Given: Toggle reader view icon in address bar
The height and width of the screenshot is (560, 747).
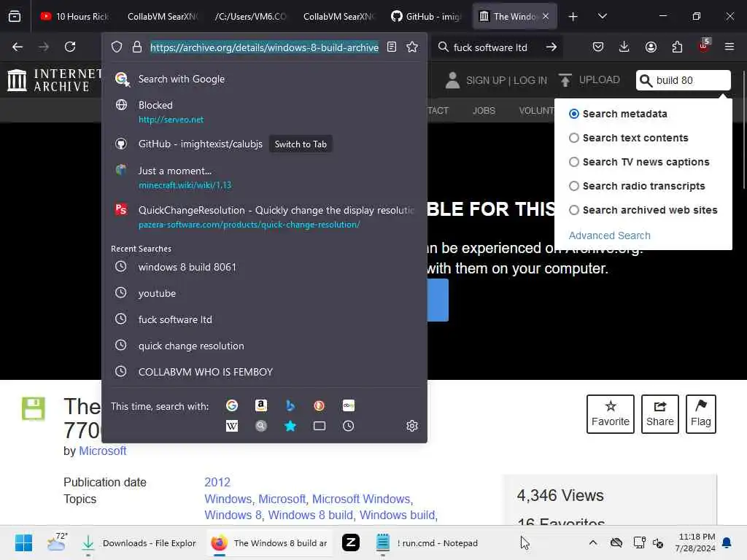Looking at the screenshot, I should click(392, 47).
